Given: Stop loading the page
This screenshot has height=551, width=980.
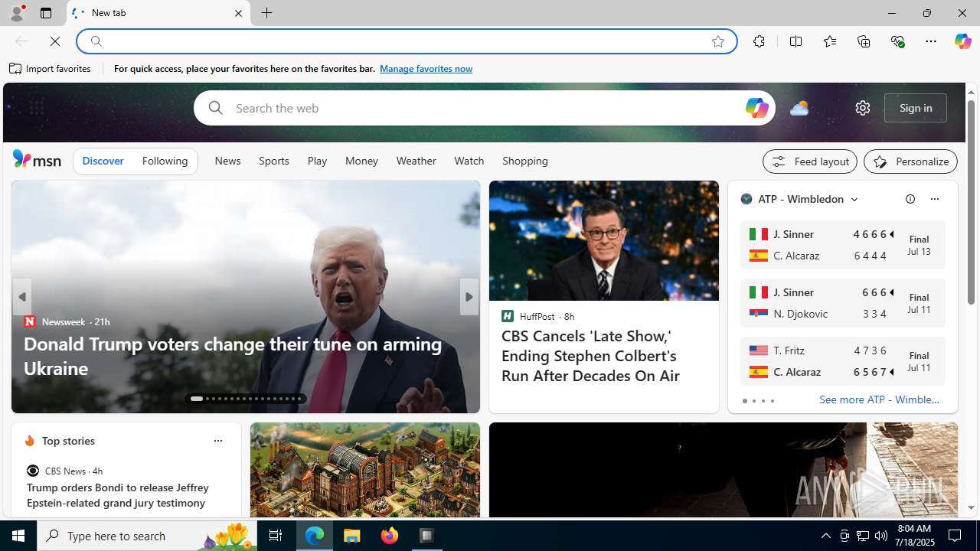Looking at the screenshot, I should (x=55, y=41).
